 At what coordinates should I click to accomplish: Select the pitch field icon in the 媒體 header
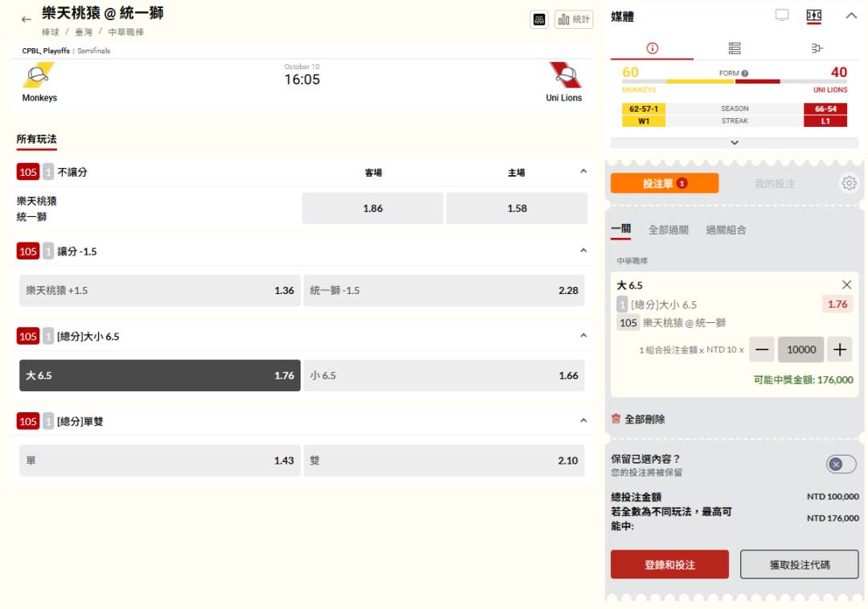point(813,15)
